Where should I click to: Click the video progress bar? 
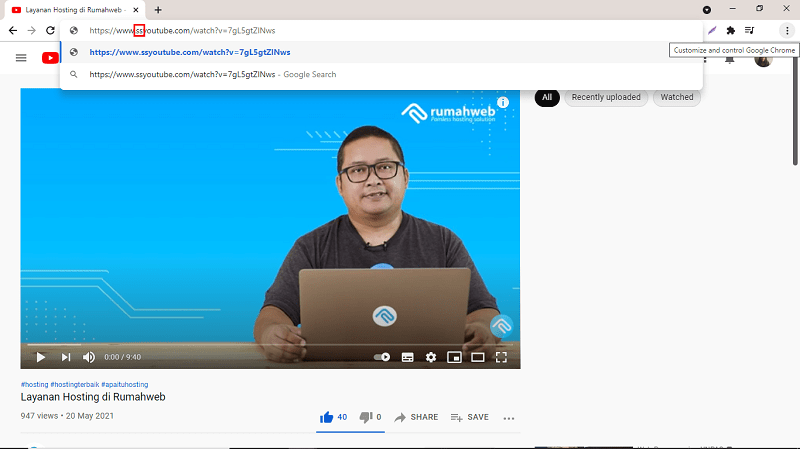[x=270, y=345]
